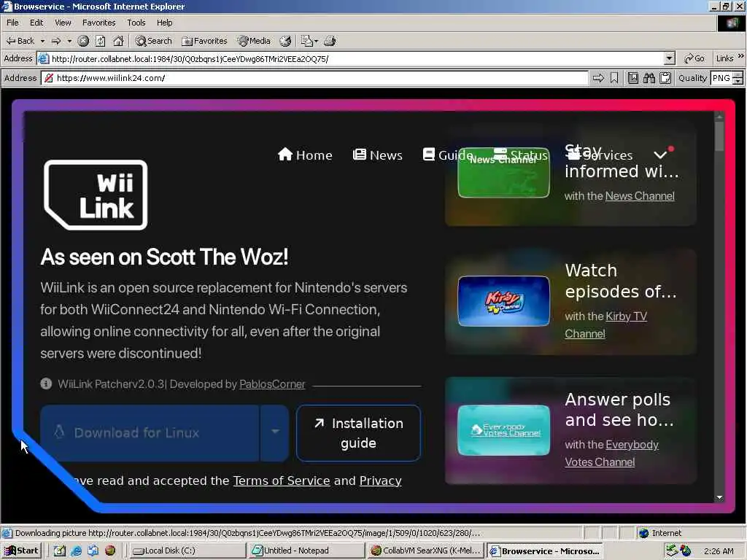Image resolution: width=747 pixels, height=560 pixels.
Task: Click the Mail toolbar icon
Action: pos(307,41)
